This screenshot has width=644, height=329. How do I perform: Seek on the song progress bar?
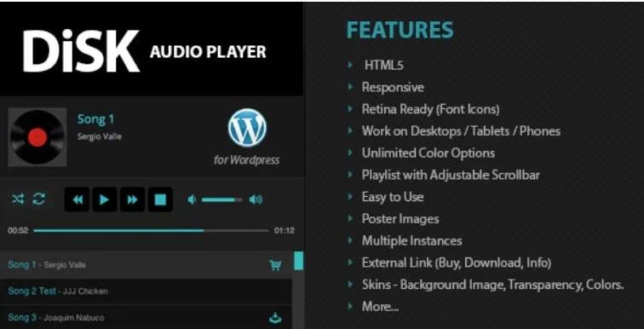tap(151, 230)
